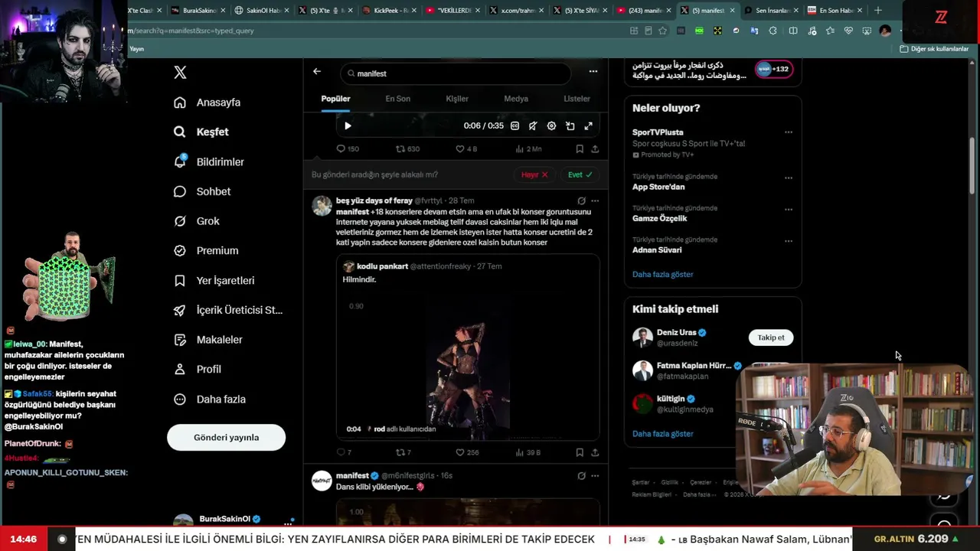Reply to the post with 7 comments
This screenshot has width=980, height=551.
[x=344, y=452]
